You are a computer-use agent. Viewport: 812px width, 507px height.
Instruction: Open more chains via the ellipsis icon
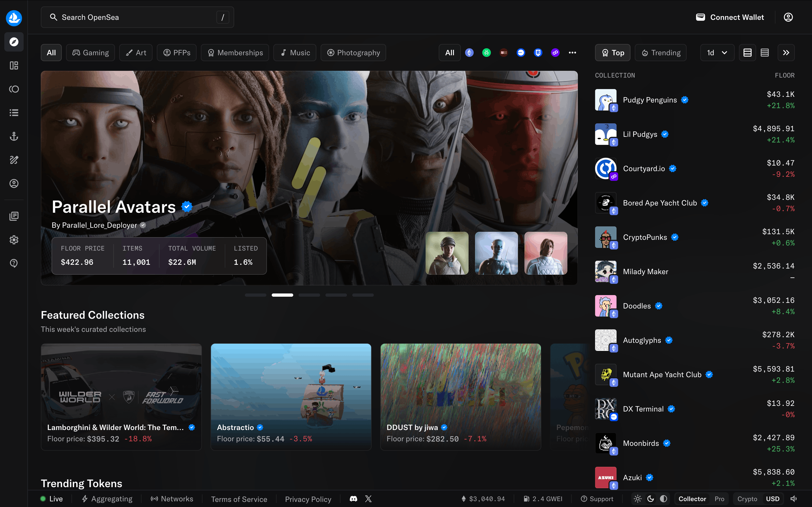point(572,53)
